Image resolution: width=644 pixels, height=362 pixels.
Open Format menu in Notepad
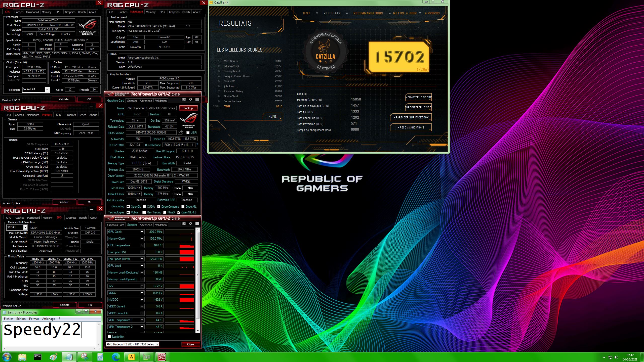tap(34, 319)
